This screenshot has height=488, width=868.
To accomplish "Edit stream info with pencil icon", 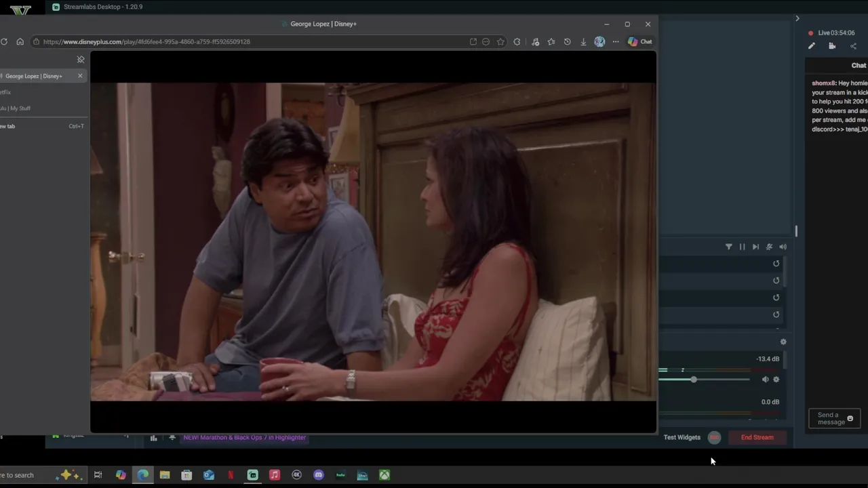I will point(811,46).
